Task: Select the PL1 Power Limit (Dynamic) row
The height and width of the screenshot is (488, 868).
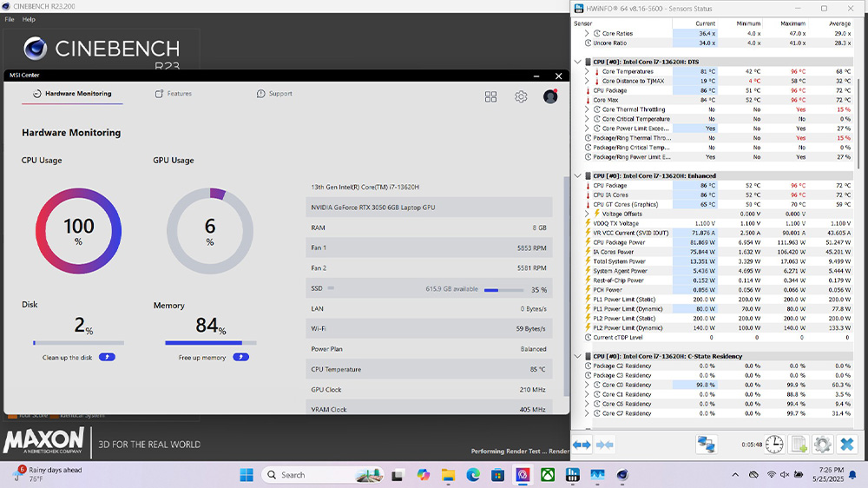Action: click(718, 309)
